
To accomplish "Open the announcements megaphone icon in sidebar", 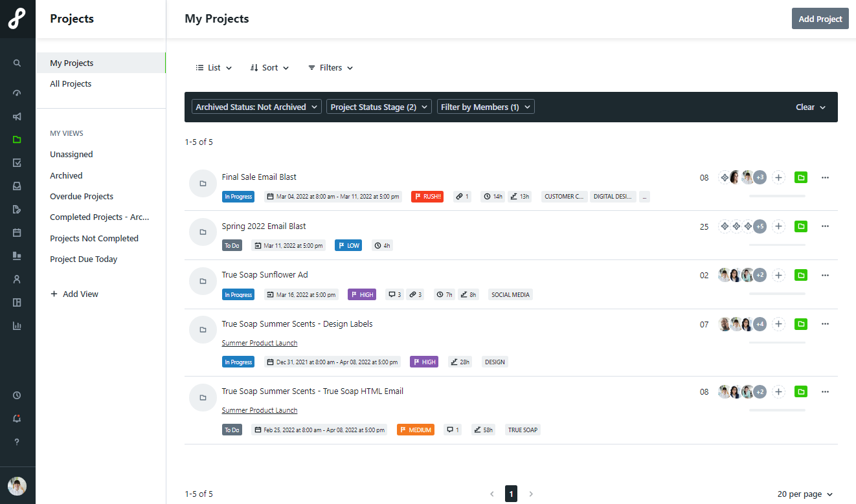I will [17, 116].
